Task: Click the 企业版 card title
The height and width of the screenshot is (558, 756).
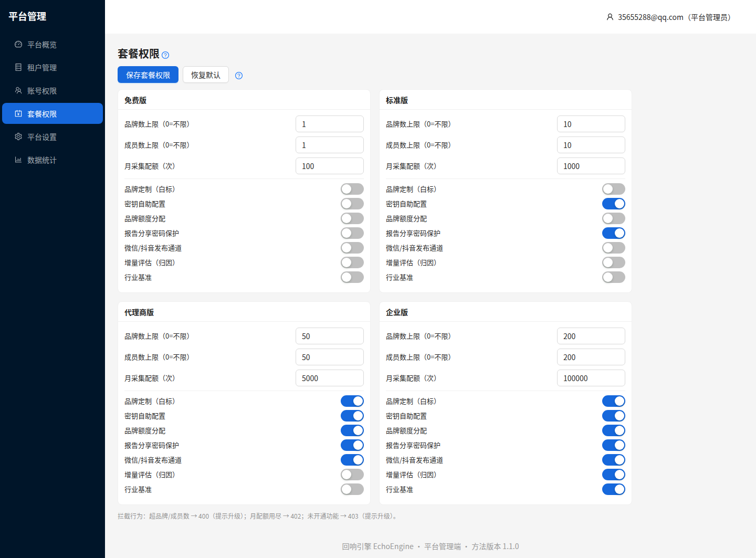Action: click(x=397, y=312)
